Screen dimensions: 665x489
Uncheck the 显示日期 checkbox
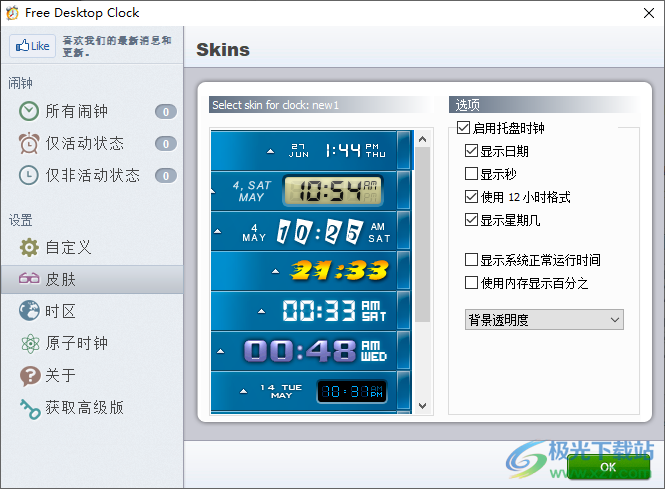[471, 151]
